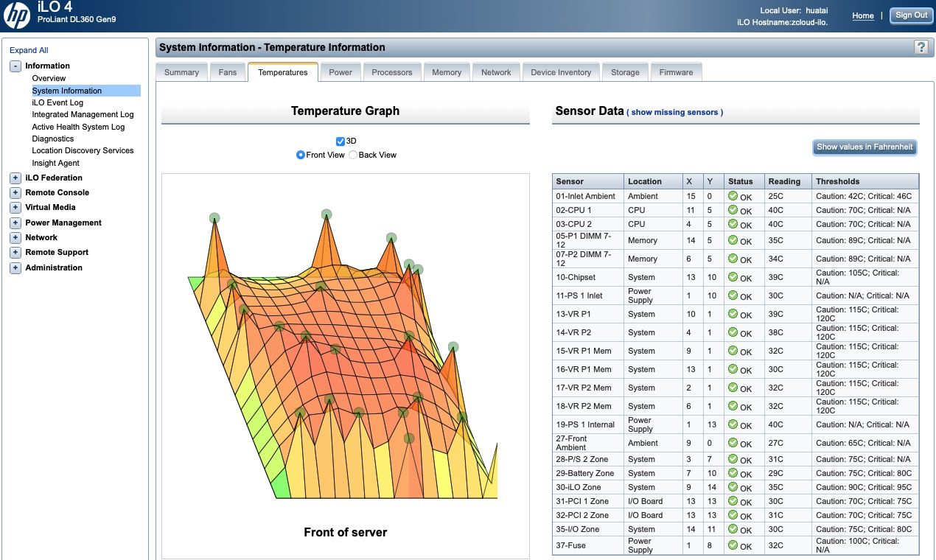Uncheck the 3D graph checkbox
The width and height of the screenshot is (936, 560).
[340, 141]
